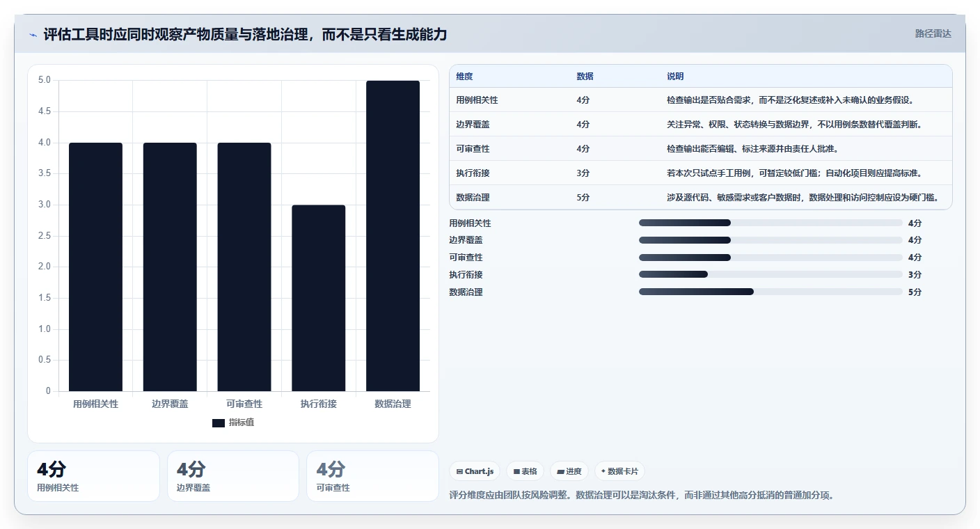The image size is (980, 529).
Task: Click the 维度 column header
Action: tap(464, 77)
